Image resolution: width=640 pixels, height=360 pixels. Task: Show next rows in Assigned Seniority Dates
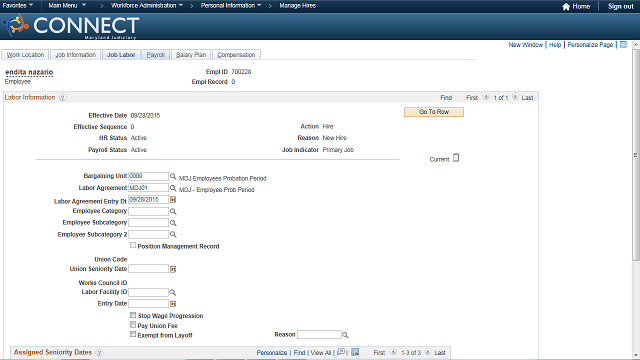pos(428,352)
